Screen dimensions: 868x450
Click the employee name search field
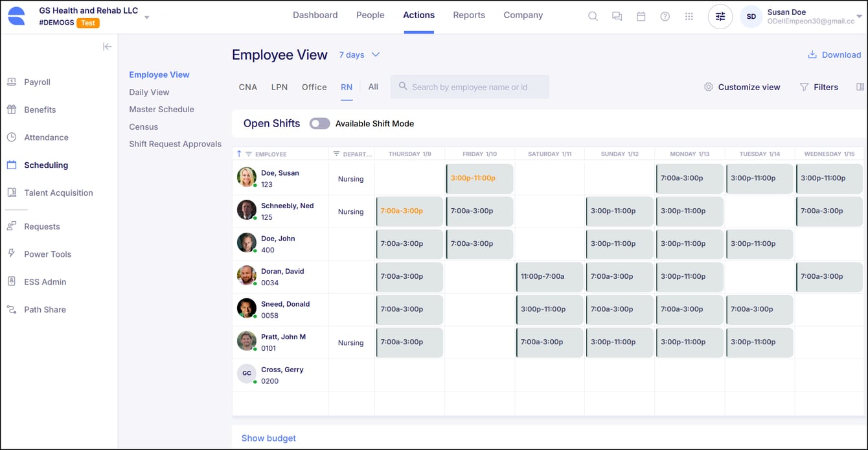pyautogui.click(x=470, y=86)
